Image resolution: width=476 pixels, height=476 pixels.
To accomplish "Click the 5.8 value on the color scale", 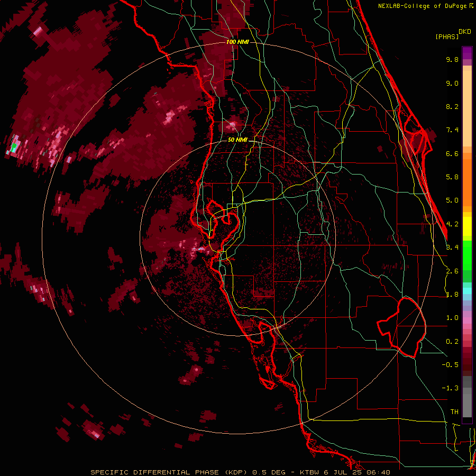I will pos(452,177).
